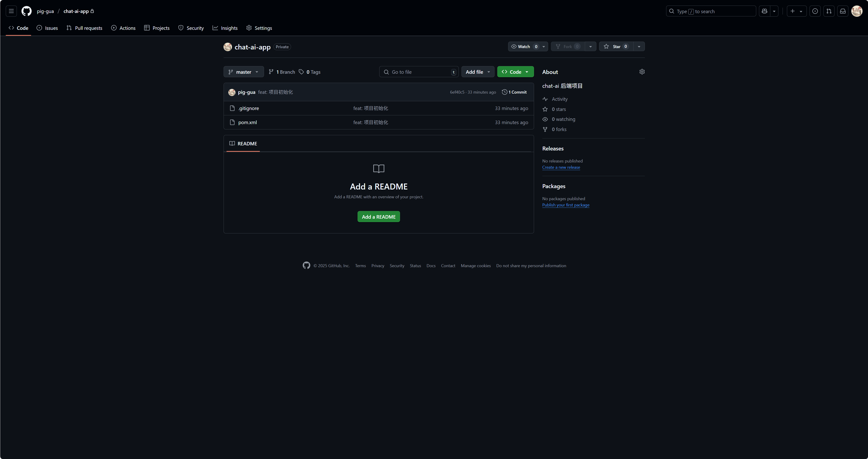
Task: Open the pig-gua commit author link
Action: click(247, 92)
